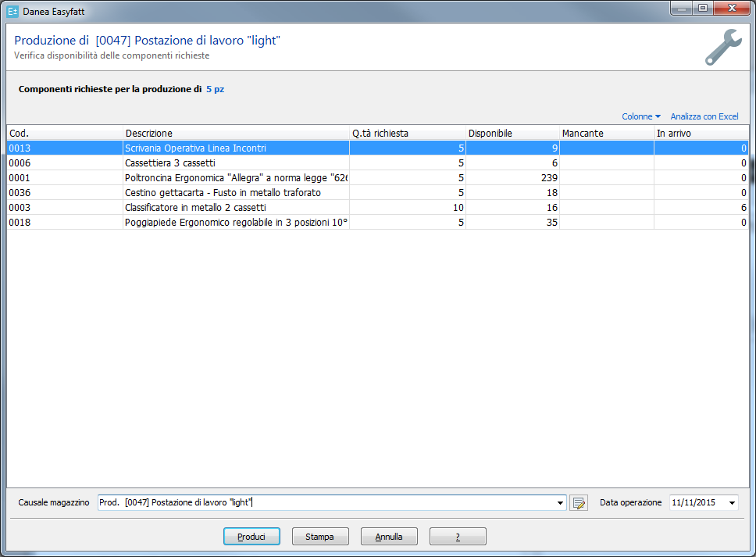Click the Causale magazzino text field
The image size is (756, 557).
(x=328, y=503)
